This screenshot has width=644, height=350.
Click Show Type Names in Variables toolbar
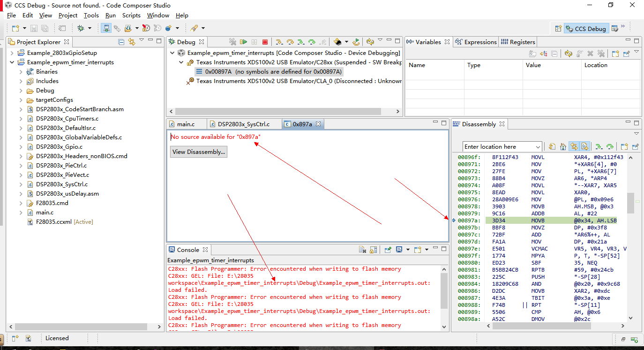(x=532, y=53)
